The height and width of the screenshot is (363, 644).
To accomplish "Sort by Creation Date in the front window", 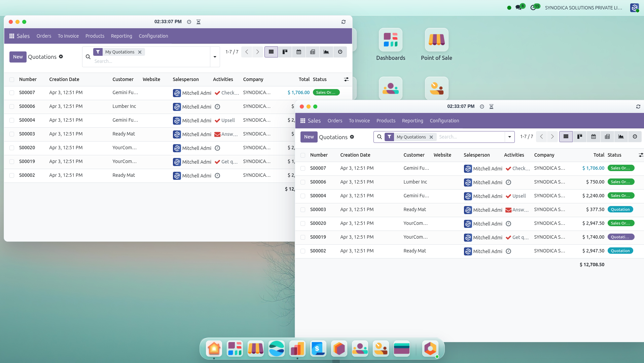I will (x=355, y=155).
